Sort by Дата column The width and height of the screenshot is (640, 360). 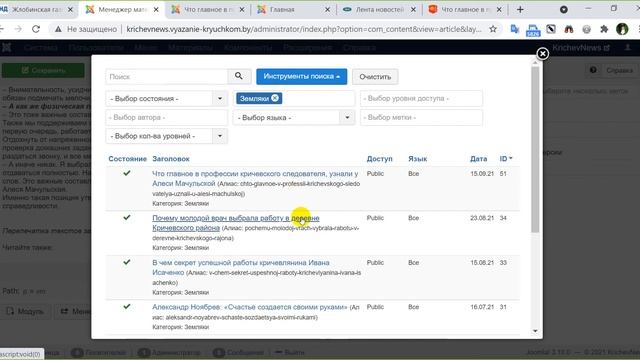point(478,159)
